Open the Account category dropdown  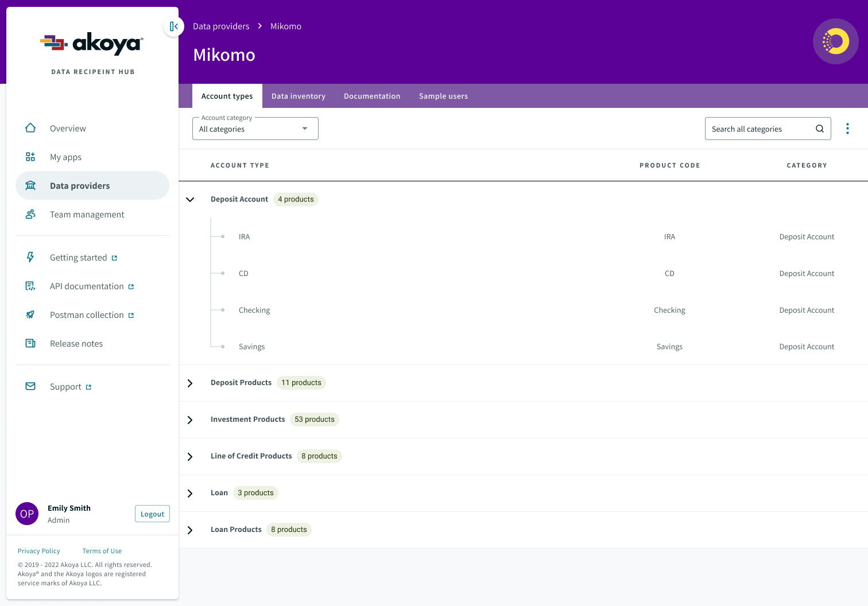255,129
